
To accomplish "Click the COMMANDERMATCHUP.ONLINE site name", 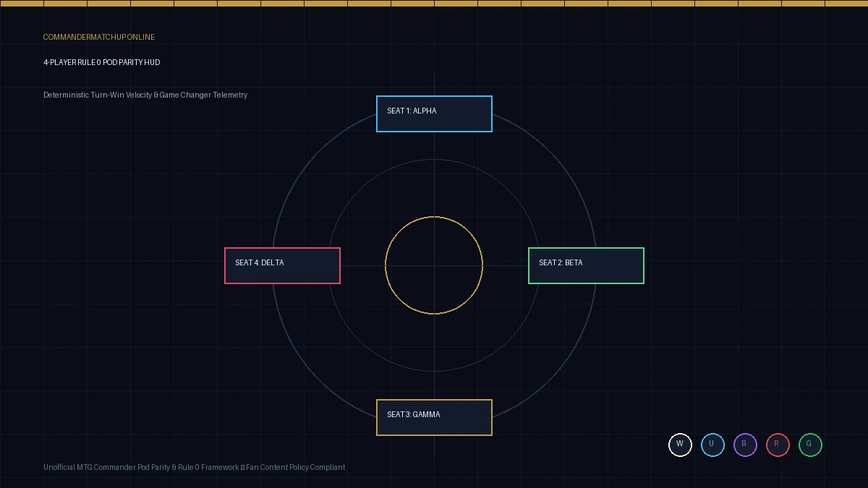I will [99, 37].
